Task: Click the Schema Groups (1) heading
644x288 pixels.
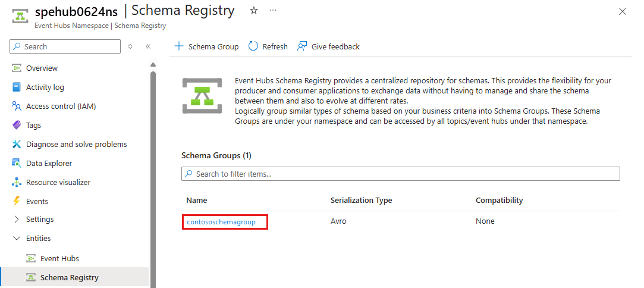Action: pyautogui.click(x=216, y=156)
